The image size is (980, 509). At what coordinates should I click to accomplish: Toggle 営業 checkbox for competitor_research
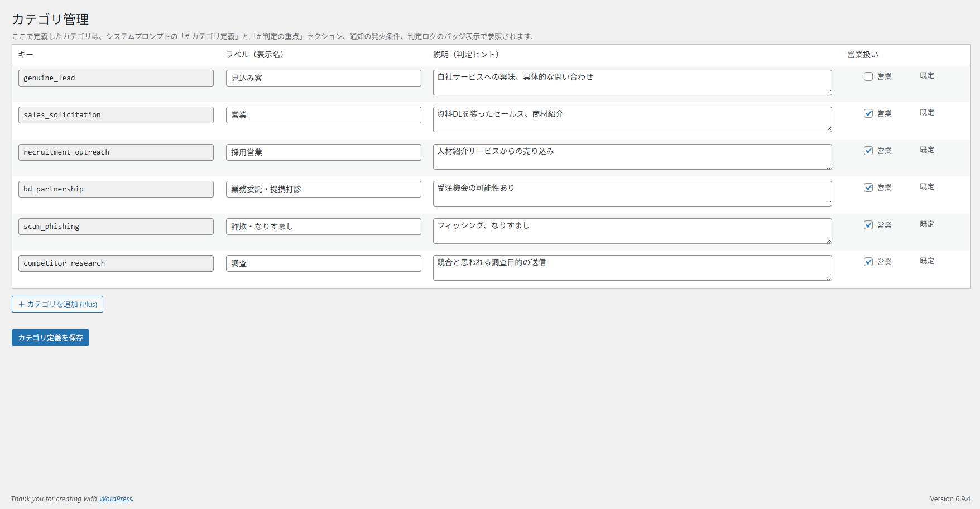click(x=868, y=262)
